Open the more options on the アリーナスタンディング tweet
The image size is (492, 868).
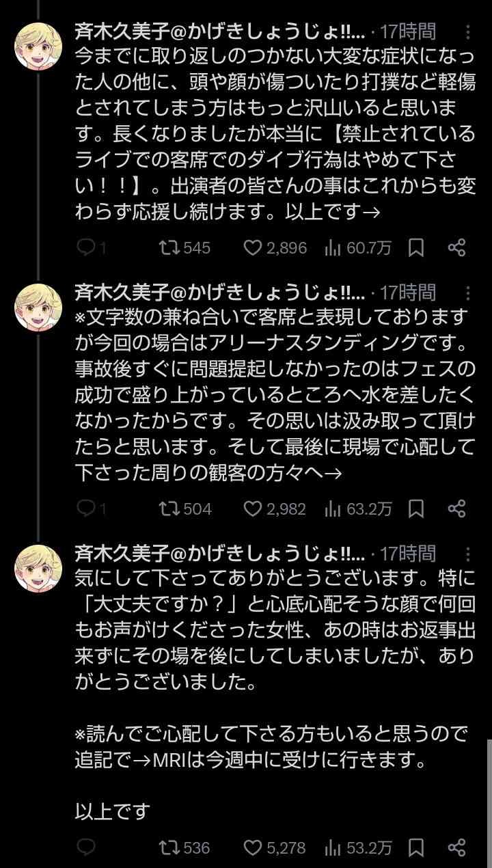pos(467,293)
